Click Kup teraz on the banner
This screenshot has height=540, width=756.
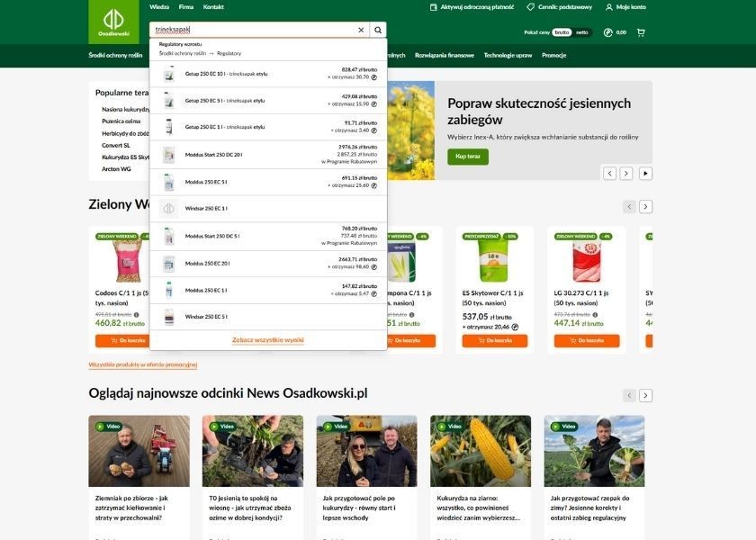(x=467, y=155)
